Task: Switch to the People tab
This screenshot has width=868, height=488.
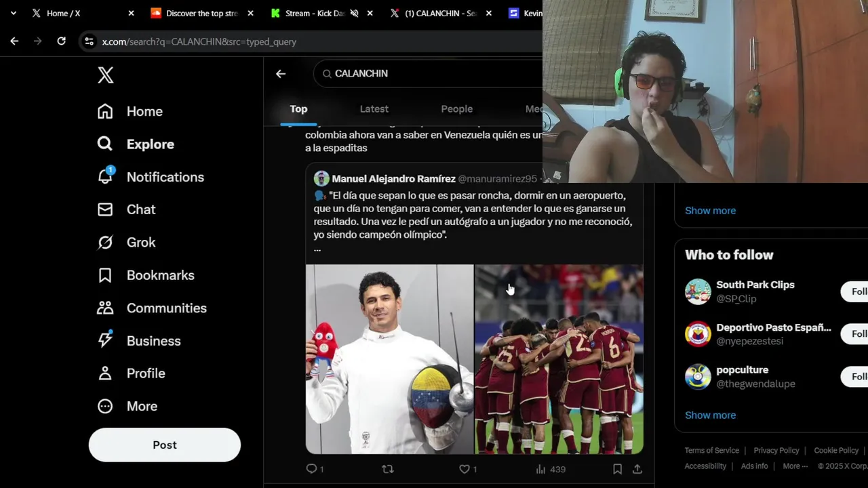Action: 457,108
